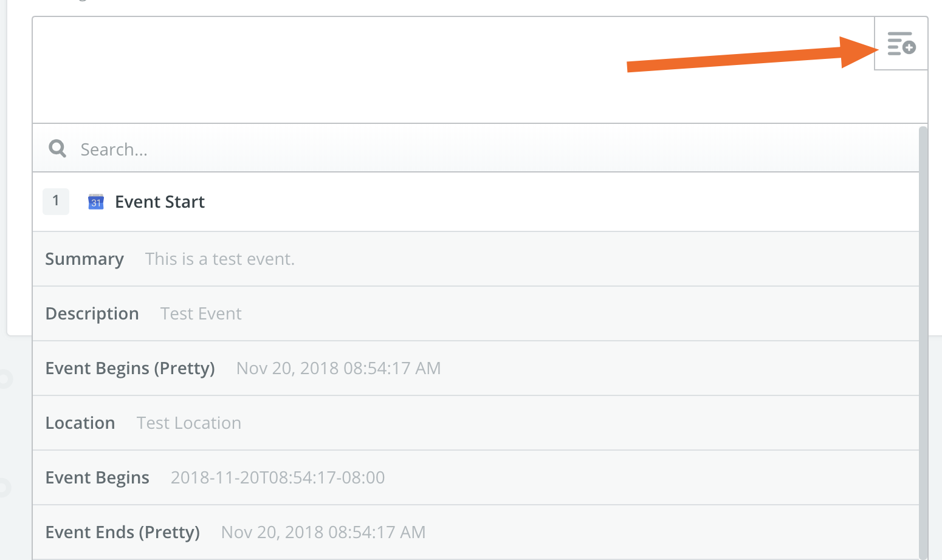This screenshot has height=560, width=942.
Task: Click the Google Calendar icon
Action: [96, 202]
